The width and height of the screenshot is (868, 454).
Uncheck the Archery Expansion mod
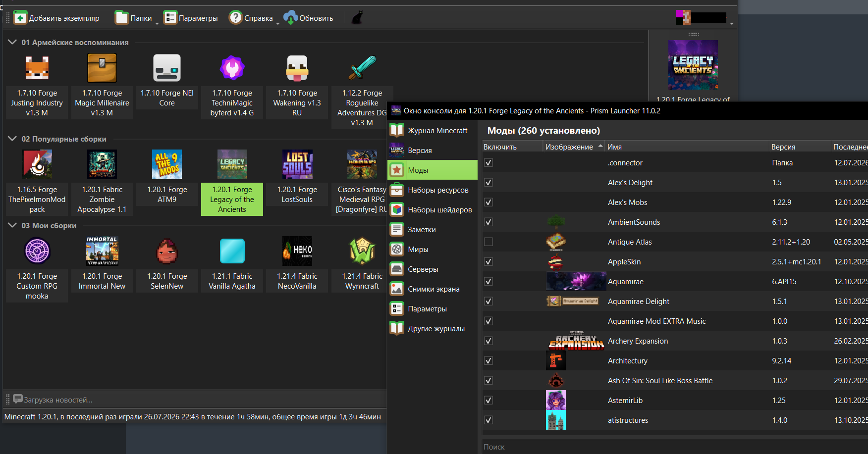pyautogui.click(x=488, y=341)
